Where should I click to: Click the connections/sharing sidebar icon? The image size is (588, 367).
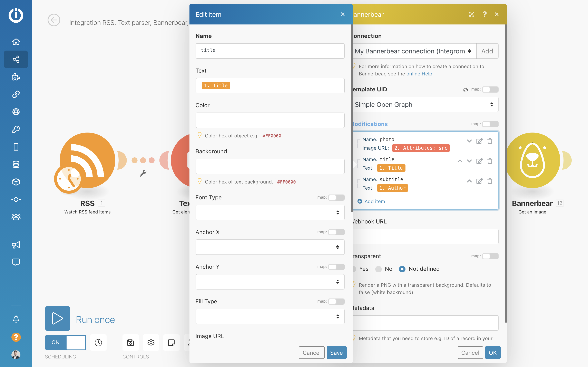[16, 59]
